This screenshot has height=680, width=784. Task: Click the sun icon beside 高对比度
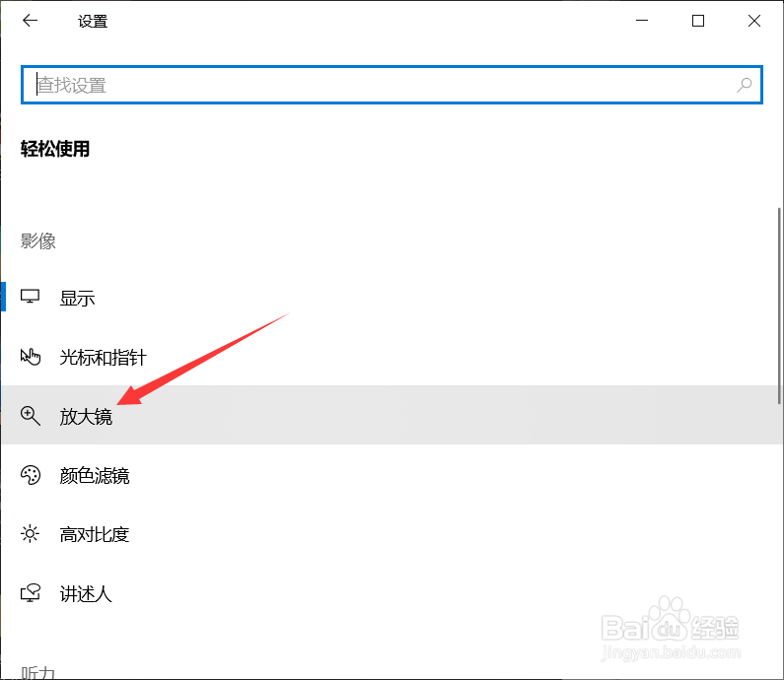pos(30,534)
